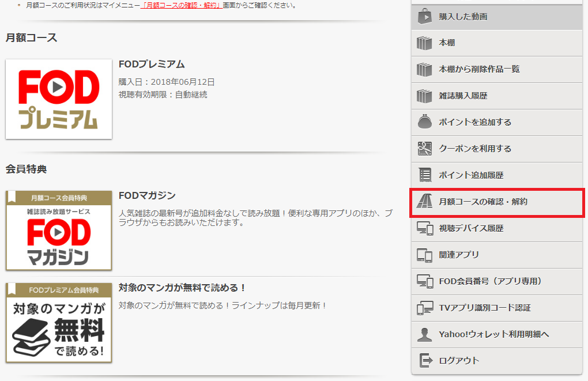View ポイント追加履歴

click(x=497, y=175)
